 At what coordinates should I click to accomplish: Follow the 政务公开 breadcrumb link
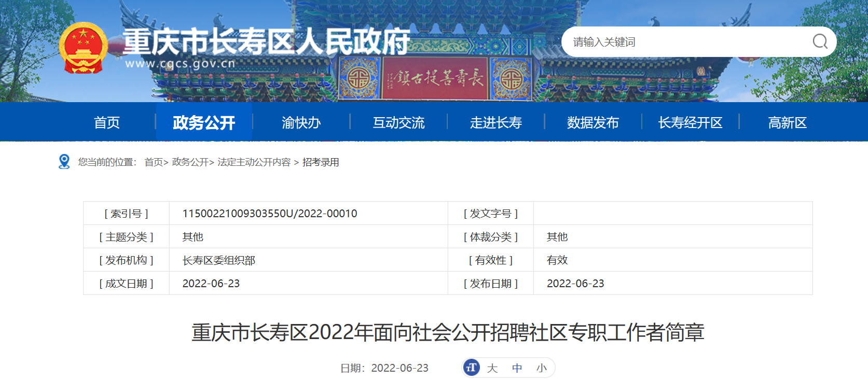(x=190, y=162)
